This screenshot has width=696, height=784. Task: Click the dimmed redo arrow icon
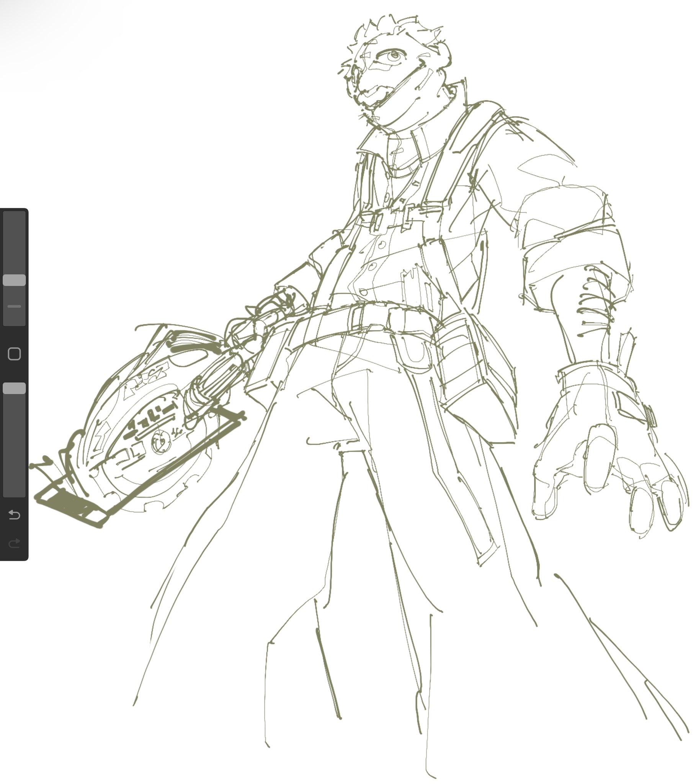coord(14,543)
